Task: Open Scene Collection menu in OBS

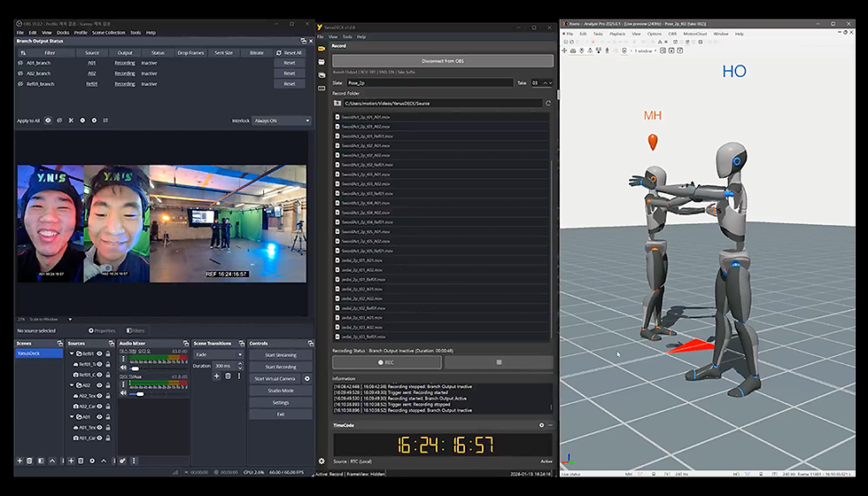Action: pyautogui.click(x=108, y=33)
